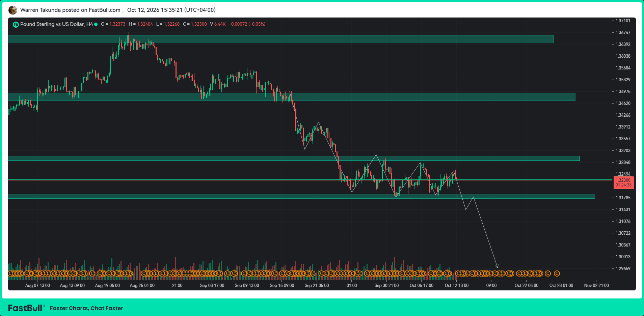Click time axis label Sep 15 09:00
Viewport: 644px width, 316px height.
tap(282, 286)
